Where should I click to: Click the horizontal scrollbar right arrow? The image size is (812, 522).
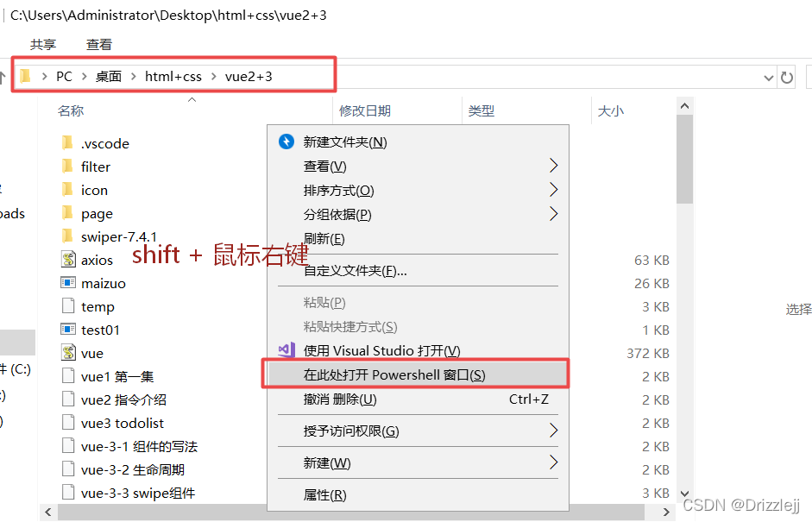667,513
